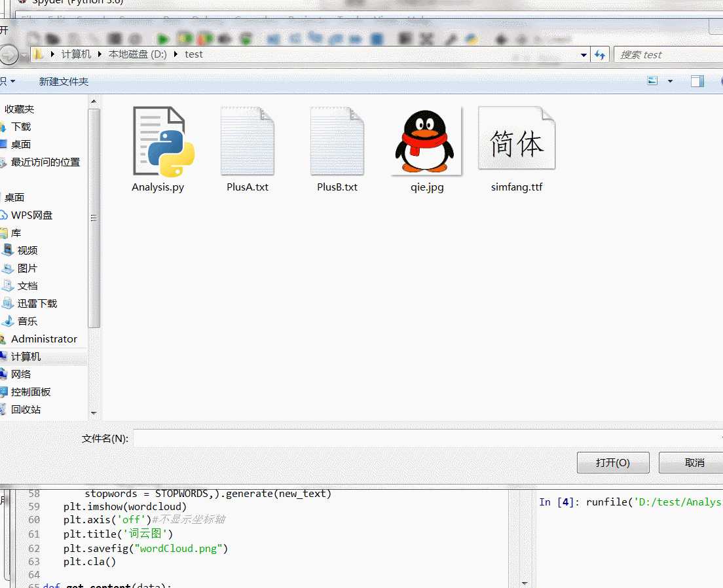Click the sidebar scroll down arrow

coord(94,413)
